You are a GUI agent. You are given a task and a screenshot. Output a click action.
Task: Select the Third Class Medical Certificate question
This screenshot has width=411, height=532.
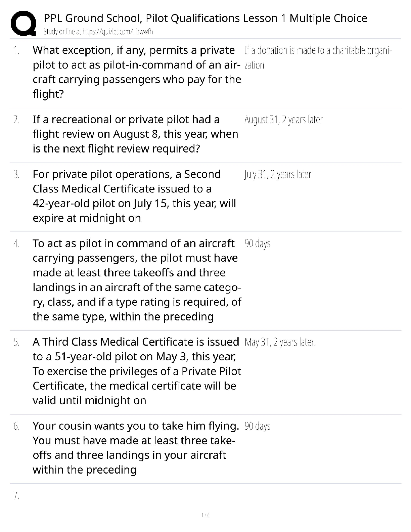(x=137, y=371)
